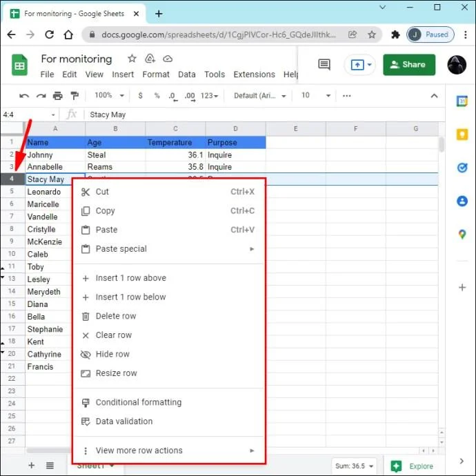
Task: Reload page button in browser
Action: (50, 34)
